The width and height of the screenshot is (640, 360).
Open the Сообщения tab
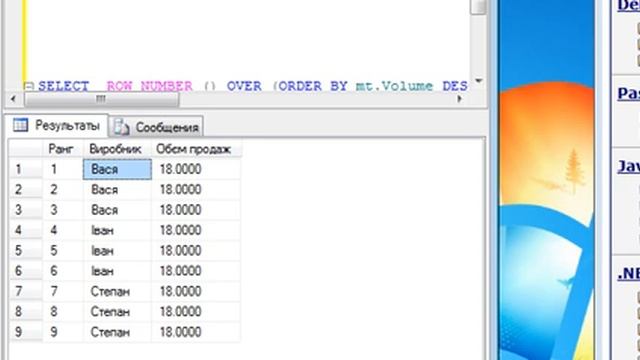[x=157, y=127]
